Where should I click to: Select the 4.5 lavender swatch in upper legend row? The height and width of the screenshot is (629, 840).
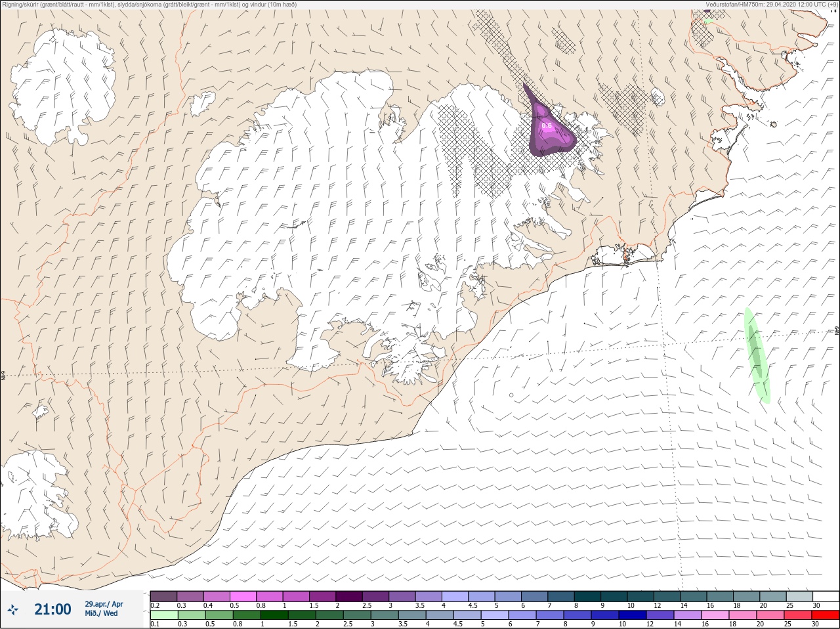click(x=482, y=596)
